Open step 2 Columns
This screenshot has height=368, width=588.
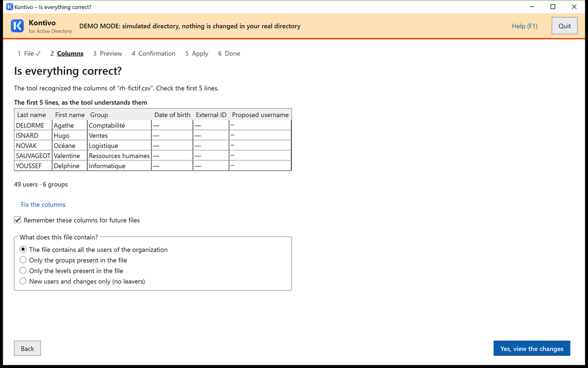pos(67,53)
